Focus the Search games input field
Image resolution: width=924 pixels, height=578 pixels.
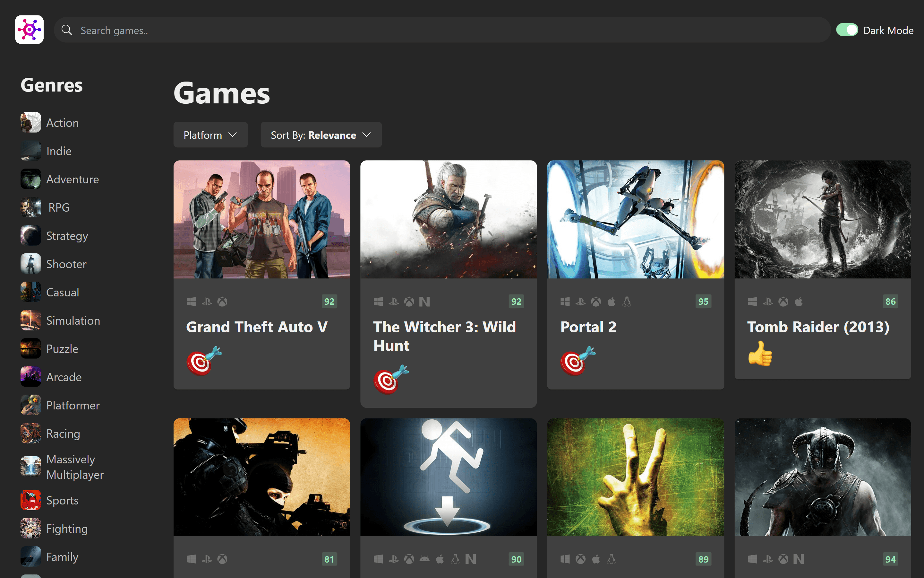click(442, 30)
